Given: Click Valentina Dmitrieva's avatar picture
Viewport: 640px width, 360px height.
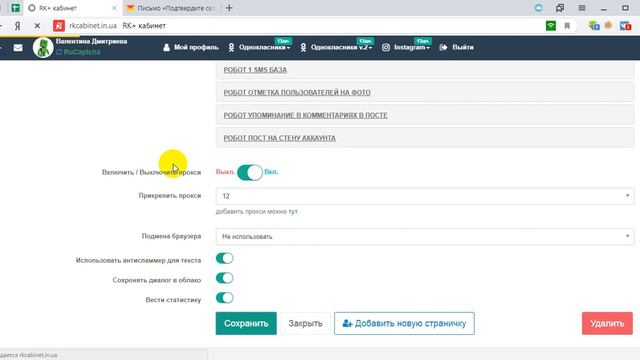Looking at the screenshot, I should [x=43, y=47].
